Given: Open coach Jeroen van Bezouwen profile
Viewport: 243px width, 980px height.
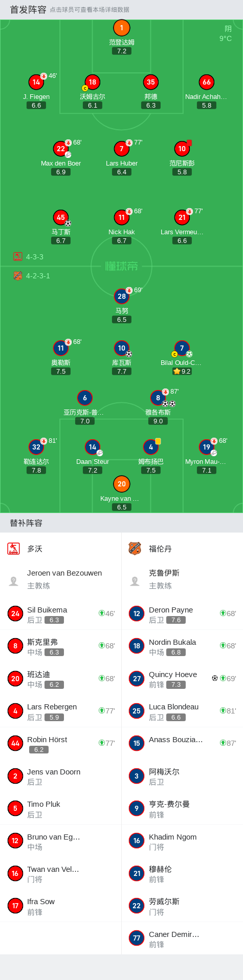Looking at the screenshot, I should coord(60,579).
